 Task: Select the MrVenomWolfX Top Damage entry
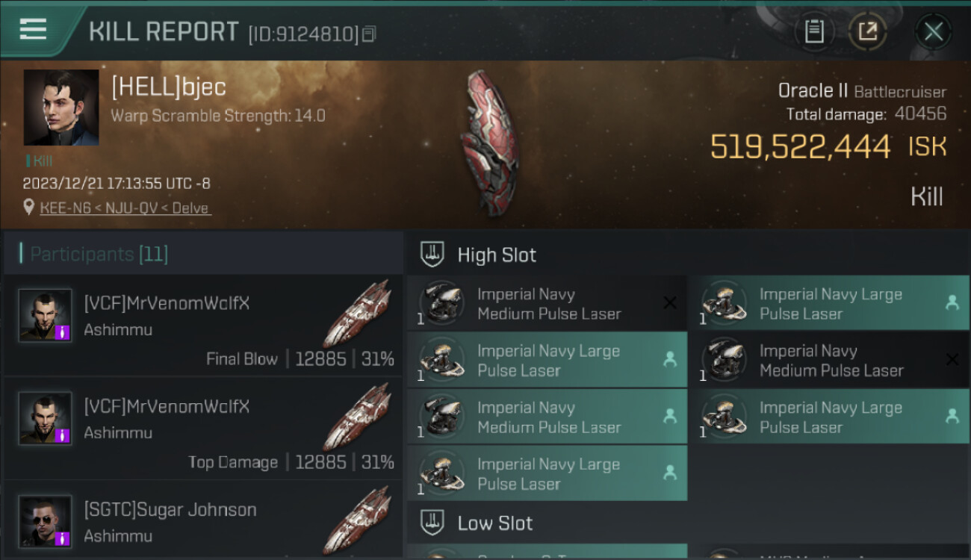click(x=202, y=429)
